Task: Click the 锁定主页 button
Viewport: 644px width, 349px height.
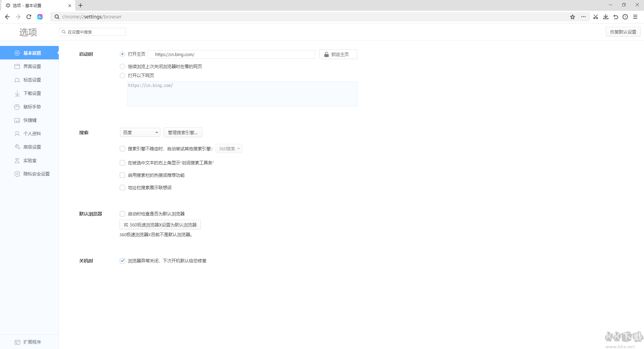Action: (x=338, y=54)
